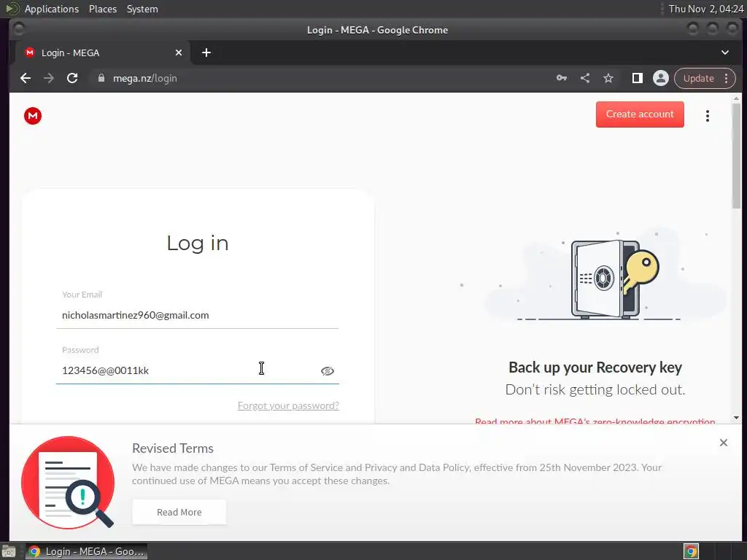Click the Revised Terms document illustration
This screenshot has height=560, width=747.
[x=68, y=483]
